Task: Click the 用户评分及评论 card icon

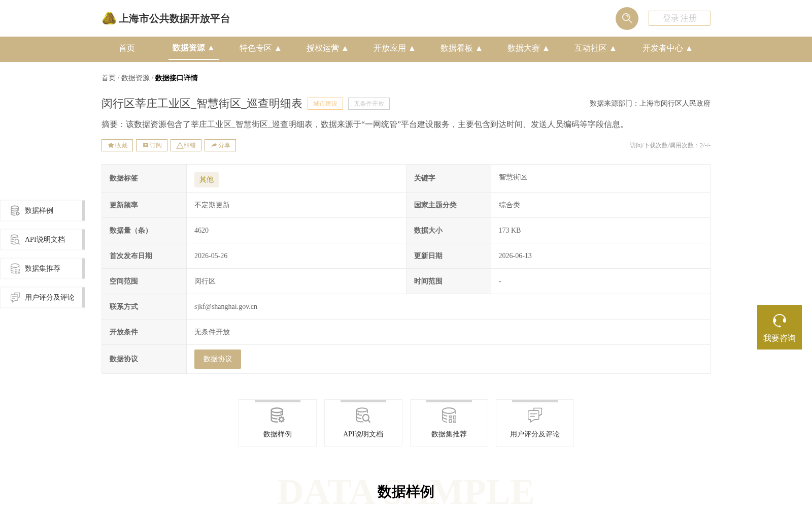Action: pyautogui.click(x=535, y=416)
